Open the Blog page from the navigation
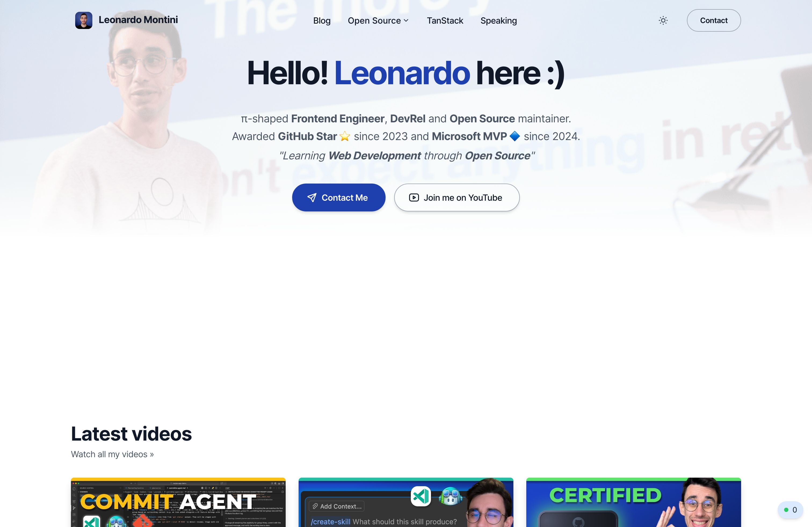Image resolution: width=812 pixels, height=527 pixels. (322, 20)
